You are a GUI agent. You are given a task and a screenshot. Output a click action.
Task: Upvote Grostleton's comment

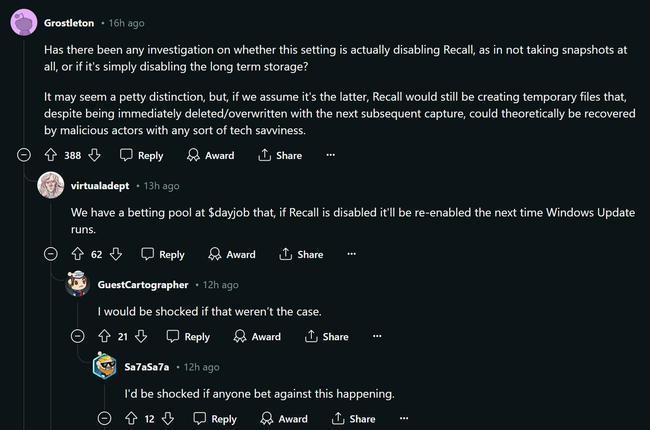tap(51, 155)
